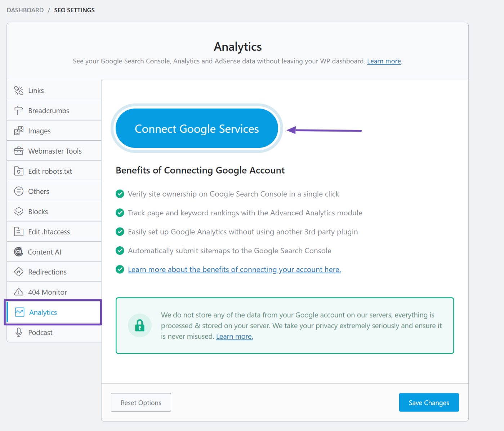This screenshot has height=431, width=504.
Task: Click the Others circle-lines icon
Action: coord(19,191)
